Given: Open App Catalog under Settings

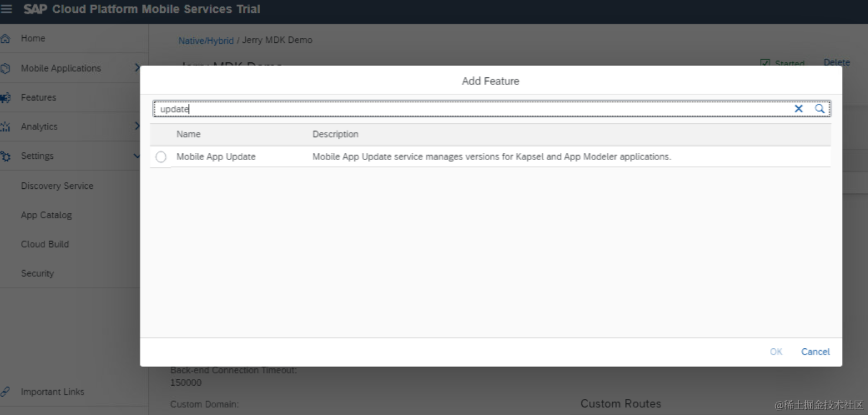Looking at the screenshot, I should (46, 215).
